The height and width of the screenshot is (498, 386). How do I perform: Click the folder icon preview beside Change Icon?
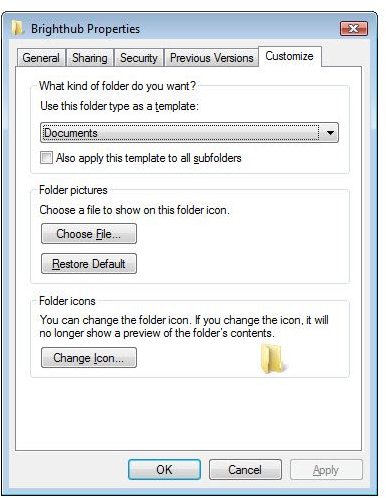click(273, 359)
